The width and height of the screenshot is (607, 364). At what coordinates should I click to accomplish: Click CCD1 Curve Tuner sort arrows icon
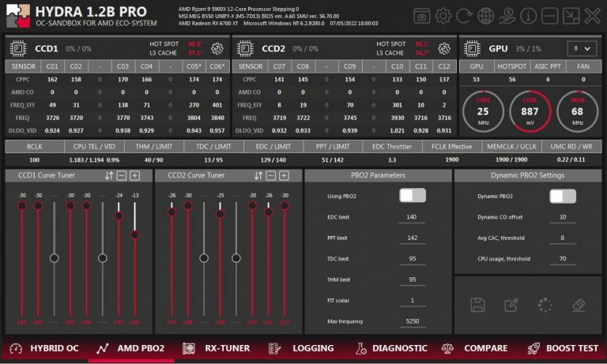(x=109, y=175)
